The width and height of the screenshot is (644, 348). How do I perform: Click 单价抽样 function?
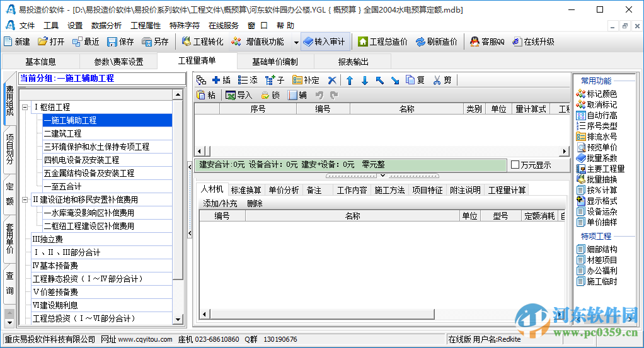tap(597, 222)
